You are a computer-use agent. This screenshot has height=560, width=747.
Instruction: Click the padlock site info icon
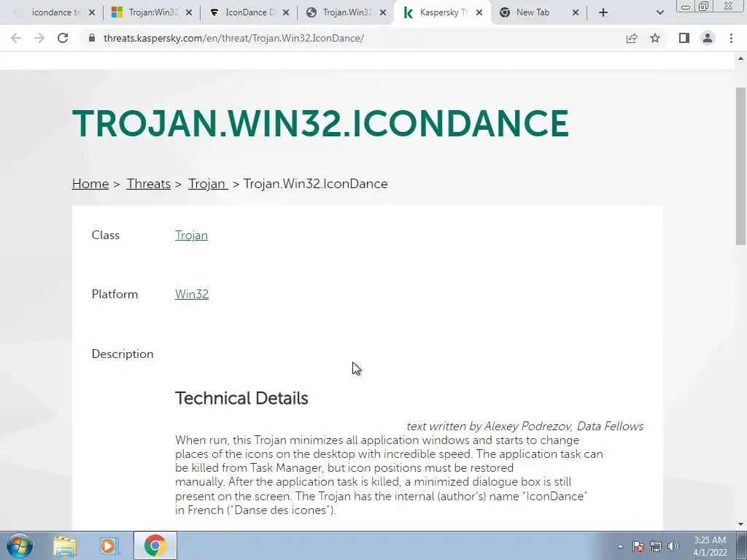tap(92, 38)
